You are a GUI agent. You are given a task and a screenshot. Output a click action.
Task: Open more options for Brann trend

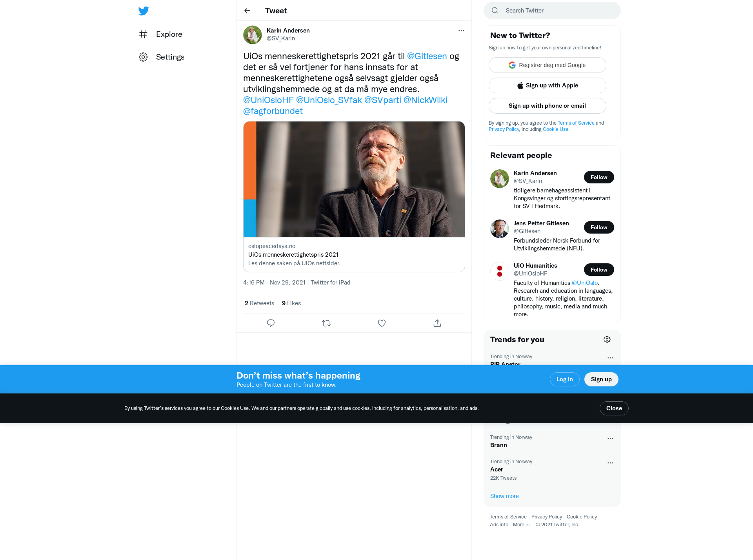(610, 439)
